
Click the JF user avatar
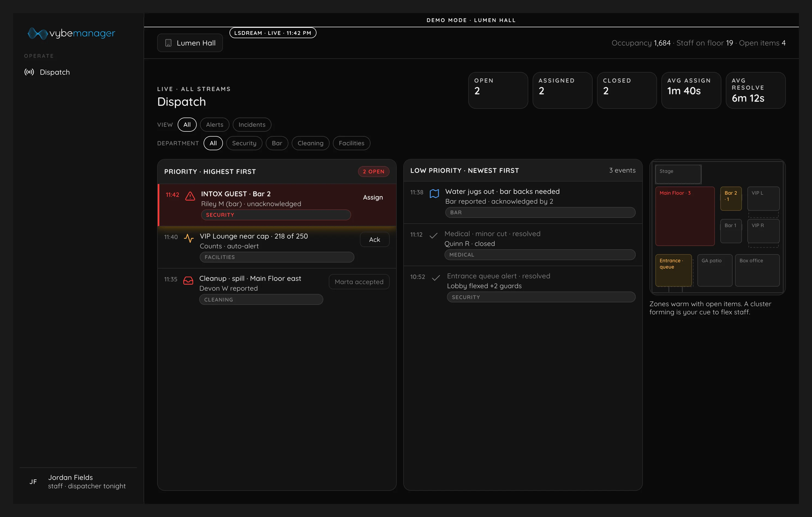pos(33,482)
